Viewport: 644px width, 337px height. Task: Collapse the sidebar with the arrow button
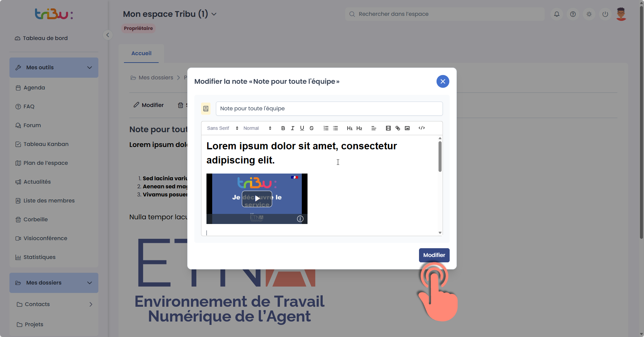point(107,35)
